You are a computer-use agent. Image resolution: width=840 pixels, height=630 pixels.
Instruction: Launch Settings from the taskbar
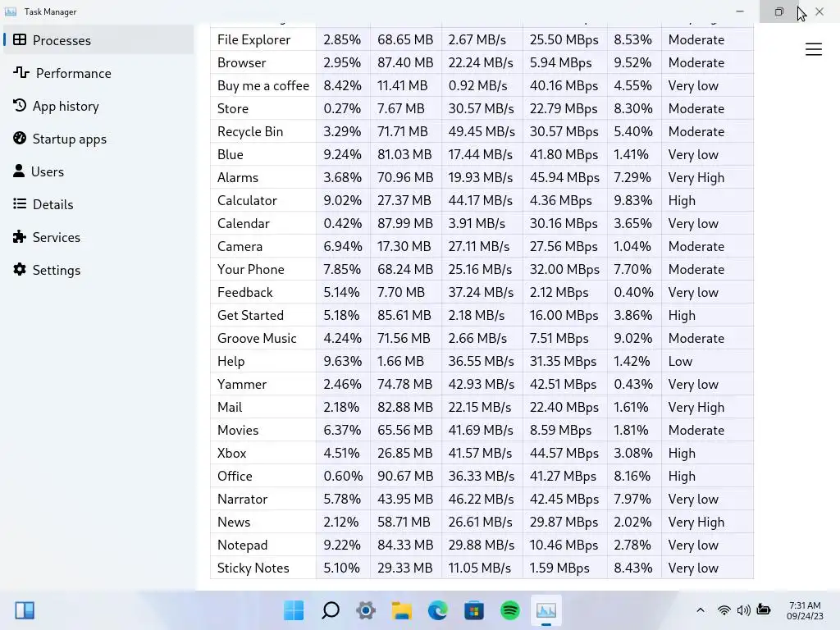(366, 610)
